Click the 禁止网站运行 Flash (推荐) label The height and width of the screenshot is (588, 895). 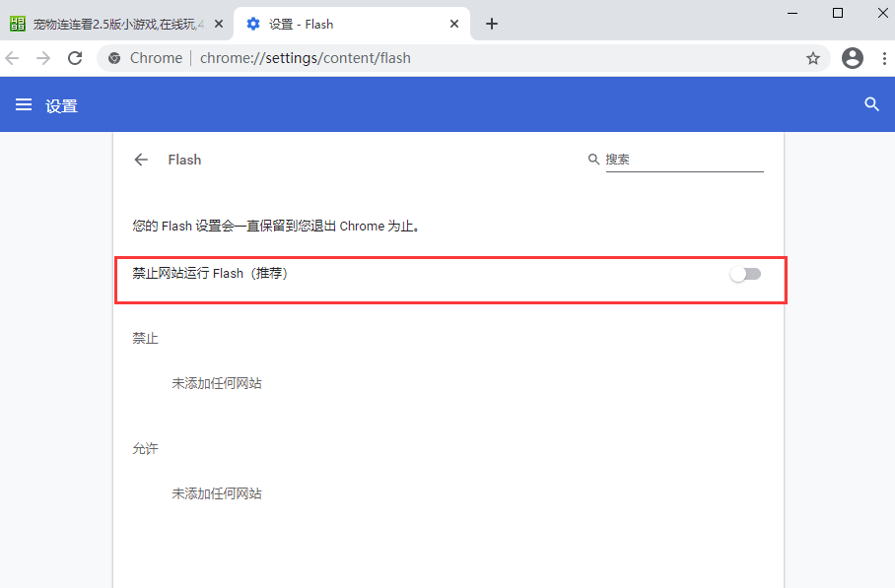(210, 274)
